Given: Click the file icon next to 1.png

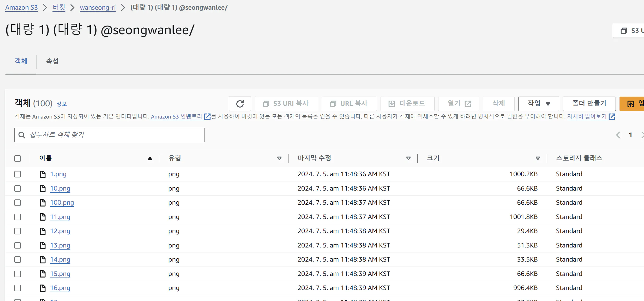Looking at the screenshot, I should [43, 174].
